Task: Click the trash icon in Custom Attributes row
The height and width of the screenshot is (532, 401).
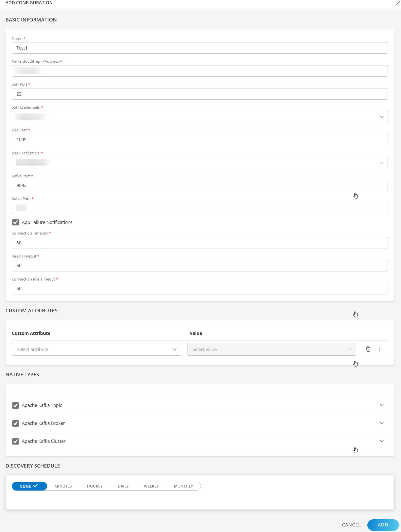Action: coord(368,349)
